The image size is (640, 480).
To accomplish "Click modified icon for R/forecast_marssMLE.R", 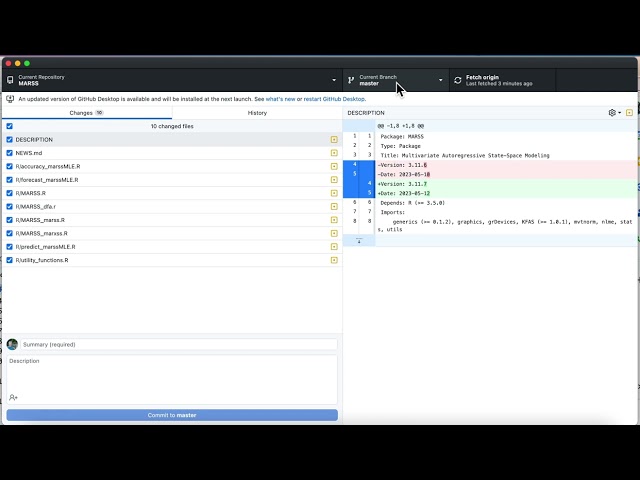I will (x=334, y=180).
